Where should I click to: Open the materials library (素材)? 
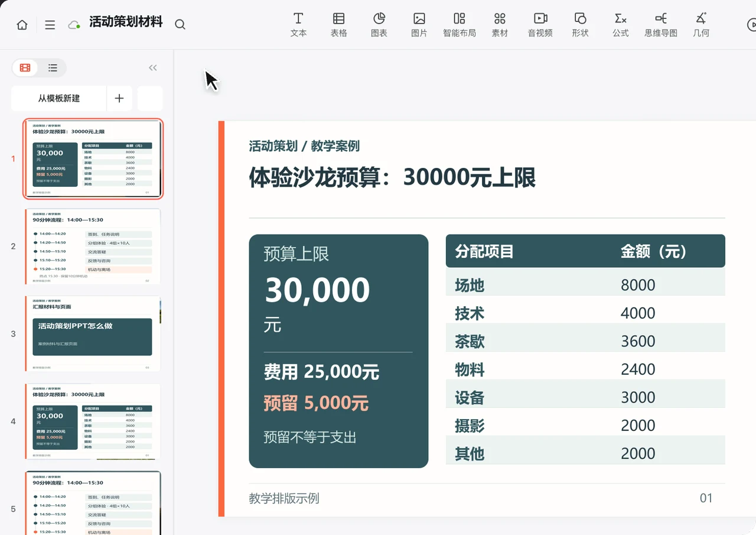(500, 25)
